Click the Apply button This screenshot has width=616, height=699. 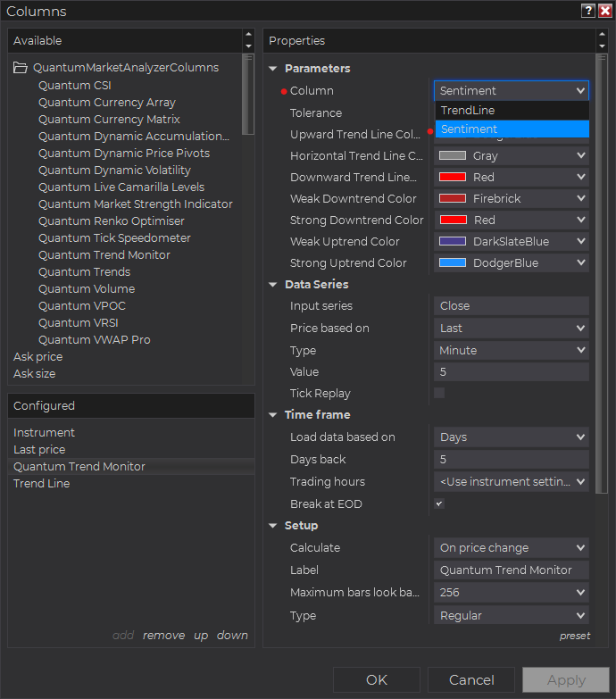566,680
